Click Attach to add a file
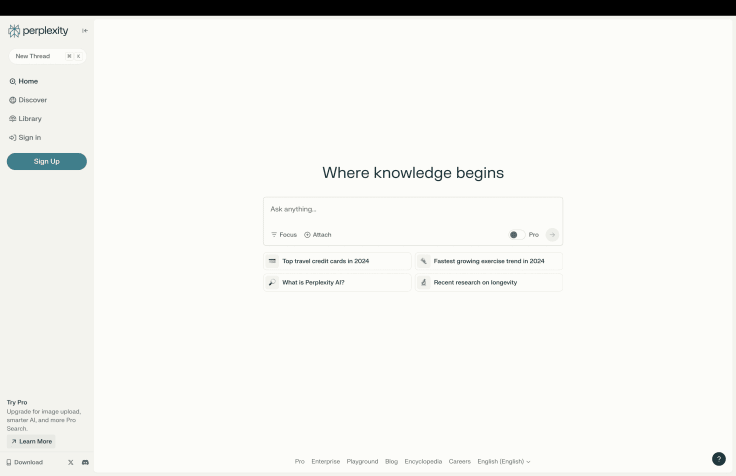Viewport: 736px width, 476px height. [318, 235]
